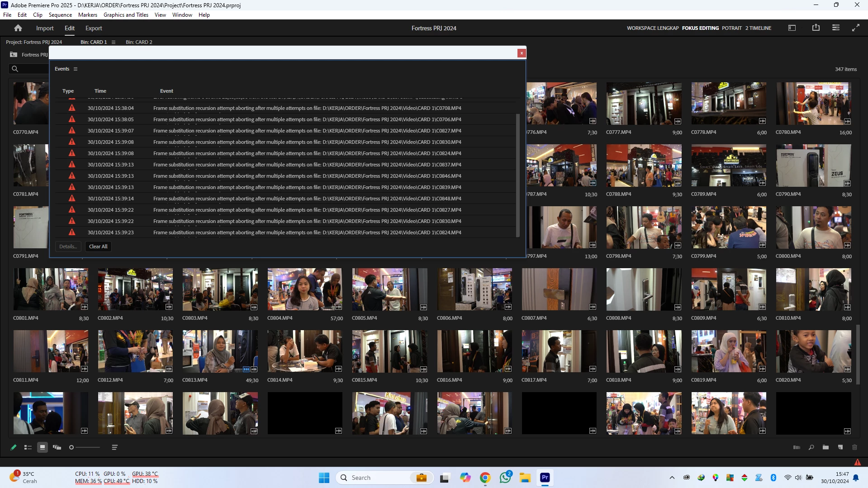The width and height of the screenshot is (868, 488).
Task: Click the bin search magnifier icon
Action: pos(15,69)
